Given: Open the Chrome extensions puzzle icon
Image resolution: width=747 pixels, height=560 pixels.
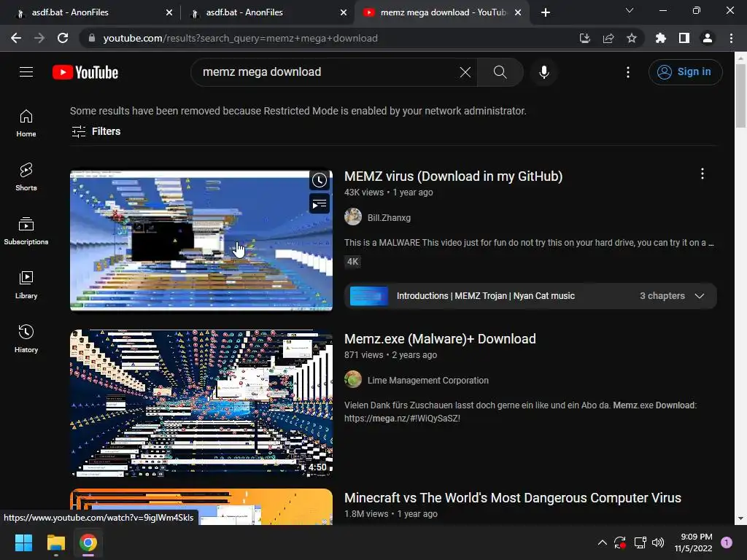Looking at the screenshot, I should point(661,38).
